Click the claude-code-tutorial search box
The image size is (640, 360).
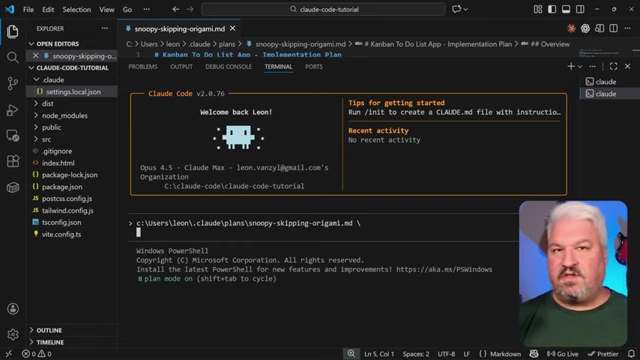[323, 9]
